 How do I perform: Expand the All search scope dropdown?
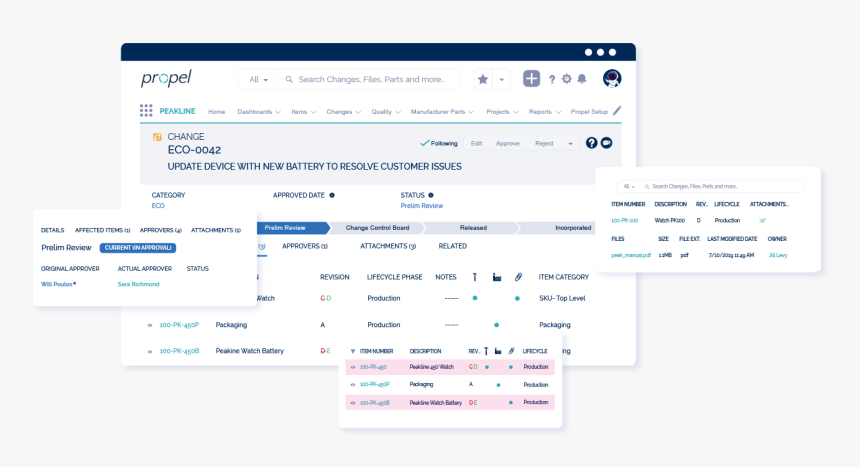click(259, 79)
